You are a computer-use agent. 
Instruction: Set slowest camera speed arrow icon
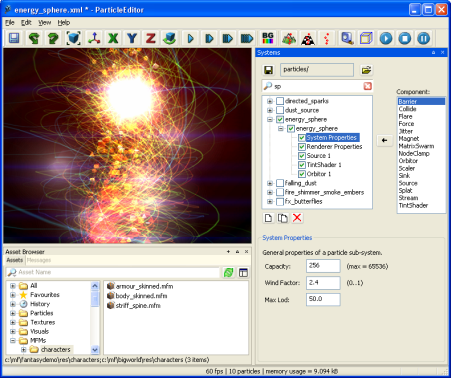coord(191,38)
